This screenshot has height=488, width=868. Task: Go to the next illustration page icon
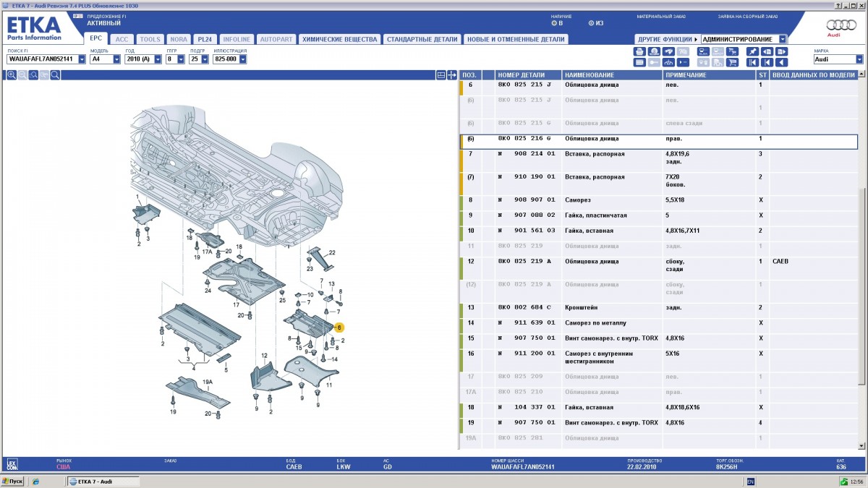coord(781,51)
